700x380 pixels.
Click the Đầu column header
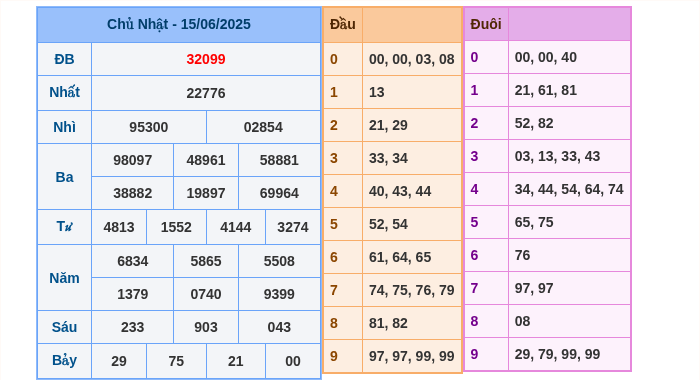click(343, 24)
